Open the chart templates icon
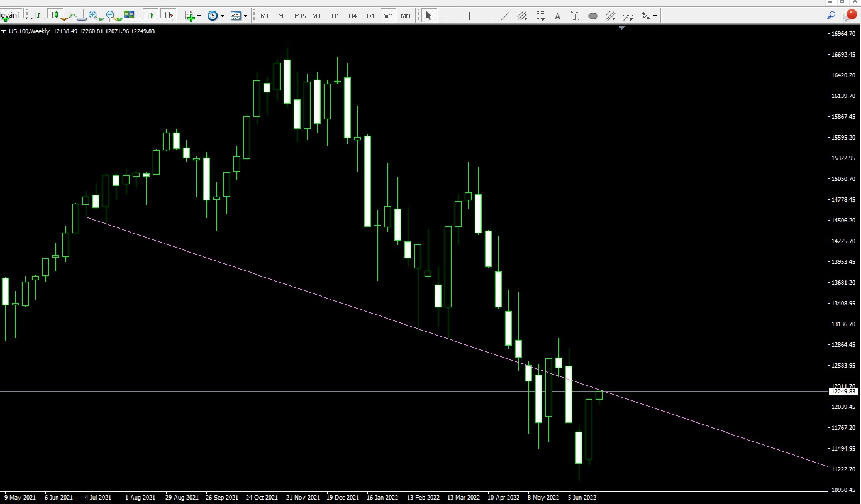This screenshot has height=504, width=861. pyautogui.click(x=236, y=16)
